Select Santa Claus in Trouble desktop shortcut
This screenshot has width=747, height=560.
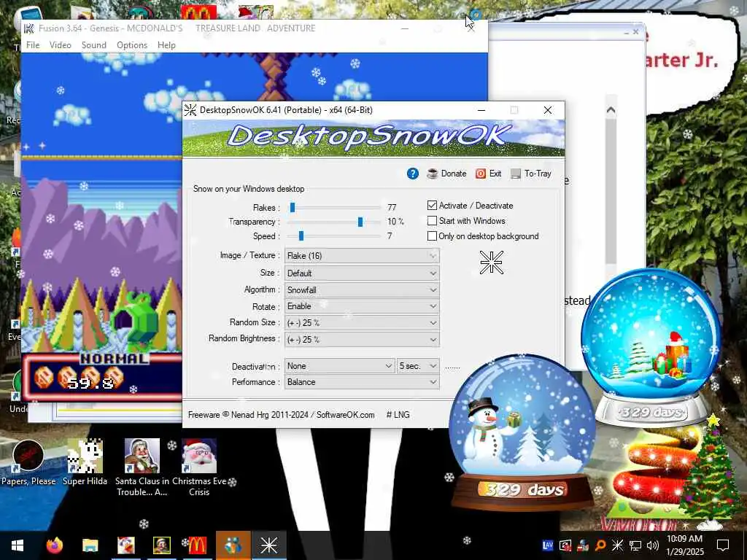click(142, 467)
